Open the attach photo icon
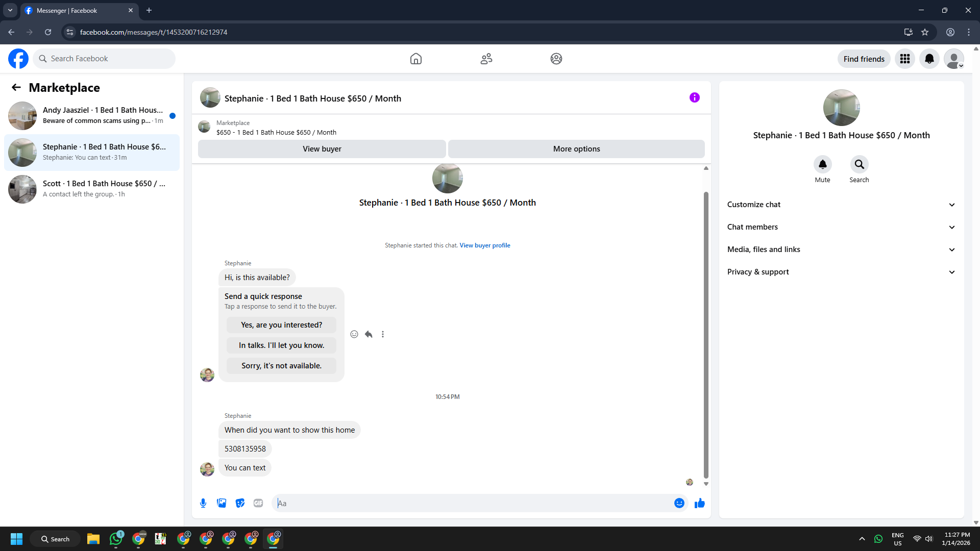This screenshot has width=980, height=551. pyautogui.click(x=222, y=503)
